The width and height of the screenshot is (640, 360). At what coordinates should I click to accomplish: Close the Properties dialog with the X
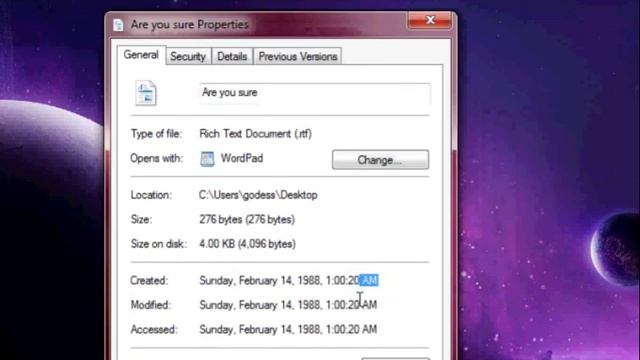[x=430, y=20]
